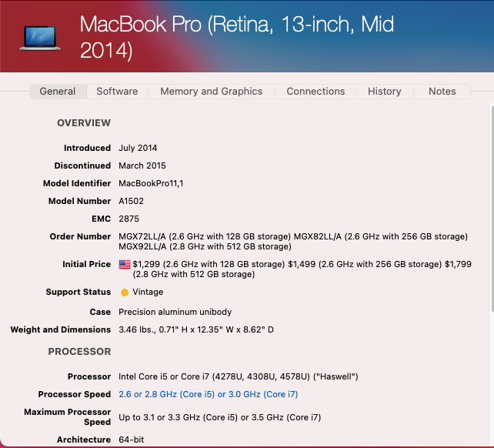
Task: Click the weight value 3.46 lbs. dimensions text
Action: click(x=196, y=329)
